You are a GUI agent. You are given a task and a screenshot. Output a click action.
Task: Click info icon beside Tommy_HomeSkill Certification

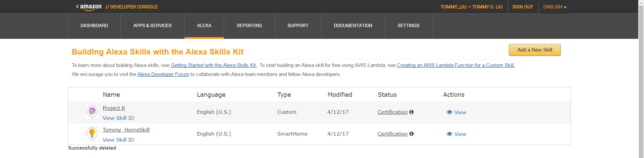(412, 134)
